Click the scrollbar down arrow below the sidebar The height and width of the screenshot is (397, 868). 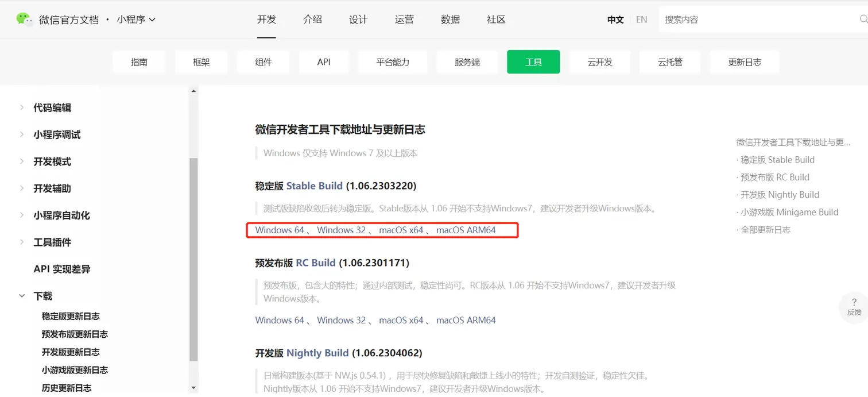pos(193,388)
